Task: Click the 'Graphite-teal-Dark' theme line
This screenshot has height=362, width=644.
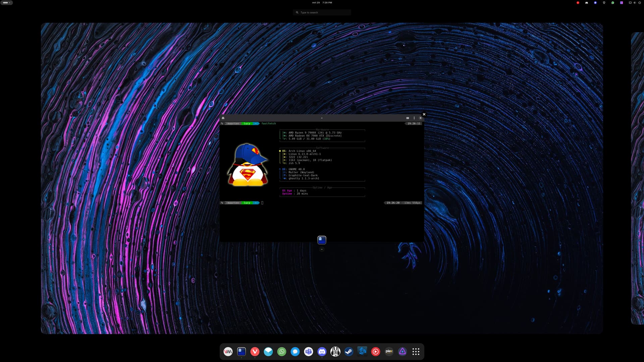Action: pyautogui.click(x=303, y=175)
